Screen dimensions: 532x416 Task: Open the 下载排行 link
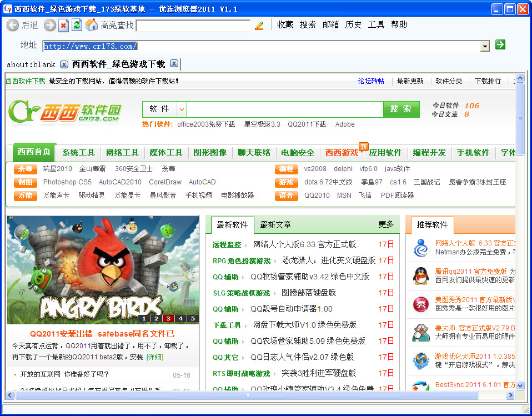point(488,81)
